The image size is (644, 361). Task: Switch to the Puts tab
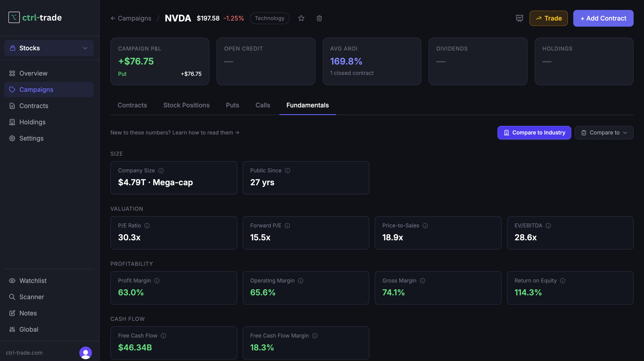coord(233,105)
